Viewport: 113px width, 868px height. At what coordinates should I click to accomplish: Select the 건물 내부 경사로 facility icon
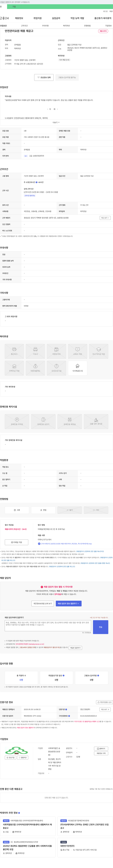pos(96,422)
